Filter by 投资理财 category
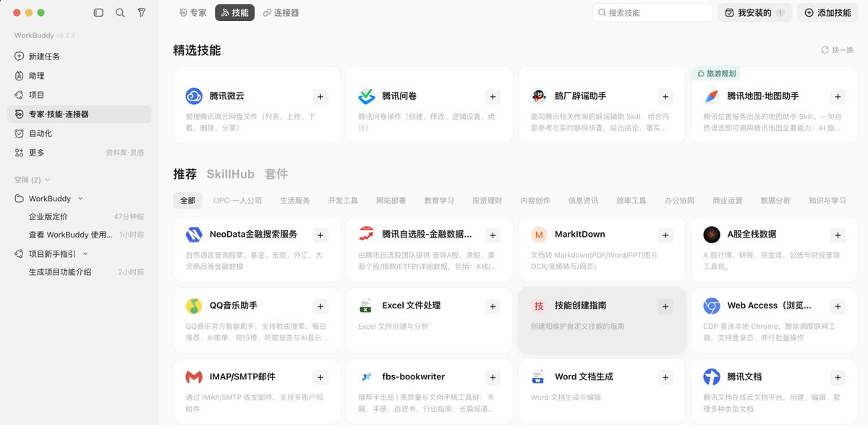The image size is (868, 425). tap(487, 201)
